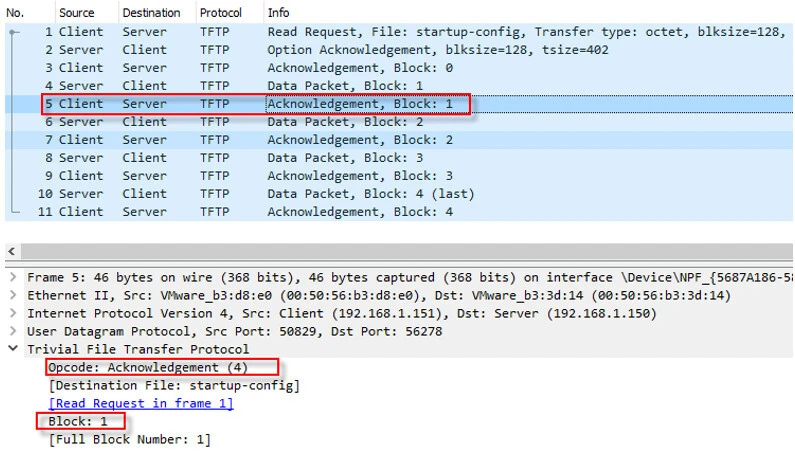
Task: Sort packets by the No. column header
Action: [x=18, y=13]
